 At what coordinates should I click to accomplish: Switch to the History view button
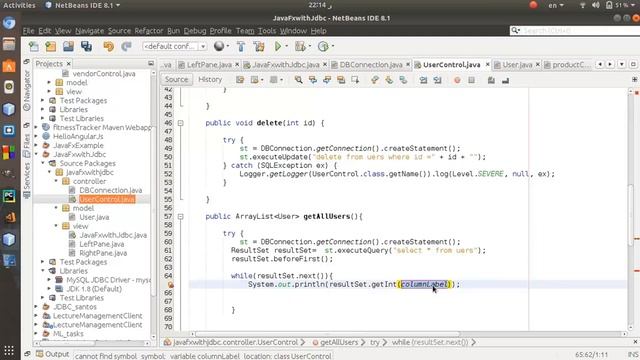pos(210,80)
